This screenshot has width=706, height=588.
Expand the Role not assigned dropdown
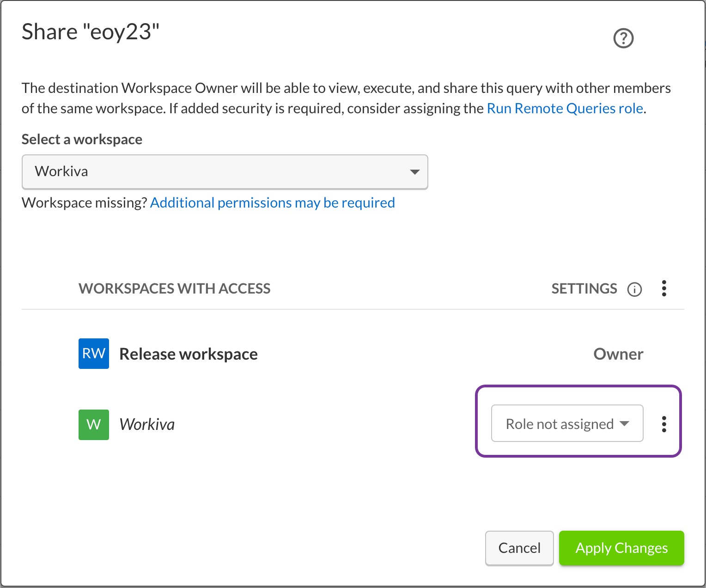pyautogui.click(x=567, y=423)
